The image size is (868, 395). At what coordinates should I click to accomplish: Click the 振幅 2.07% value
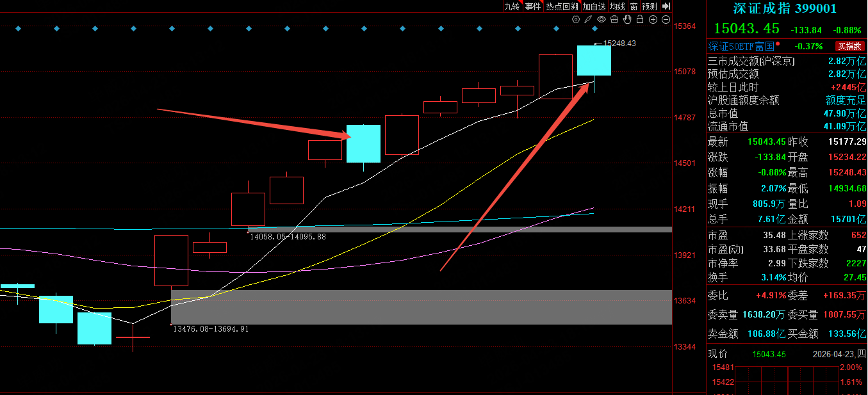(x=774, y=189)
